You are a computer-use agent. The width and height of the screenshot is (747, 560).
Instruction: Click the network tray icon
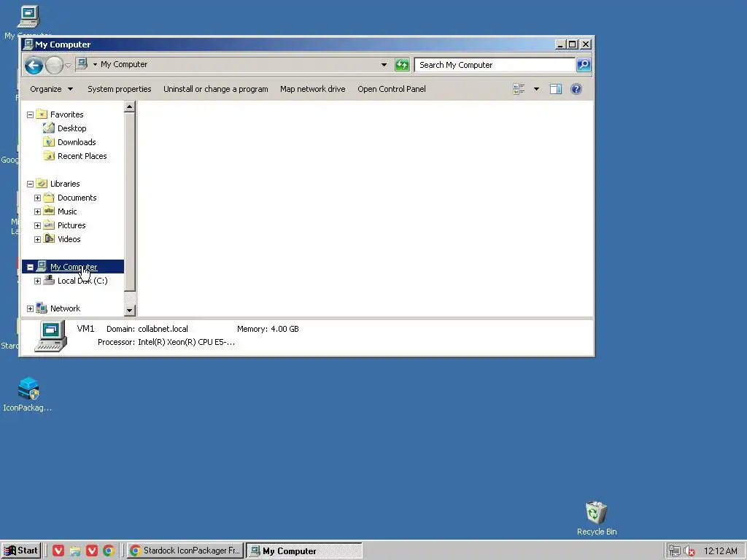[x=674, y=551]
